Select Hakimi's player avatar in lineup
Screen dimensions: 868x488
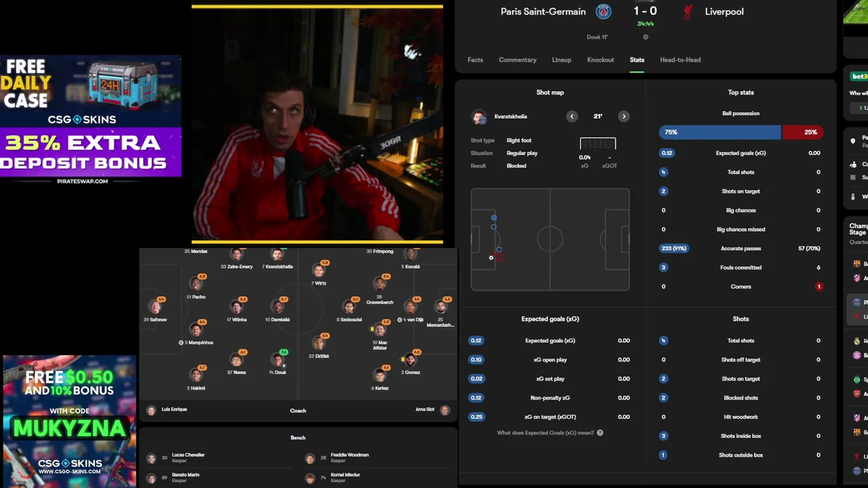point(196,376)
